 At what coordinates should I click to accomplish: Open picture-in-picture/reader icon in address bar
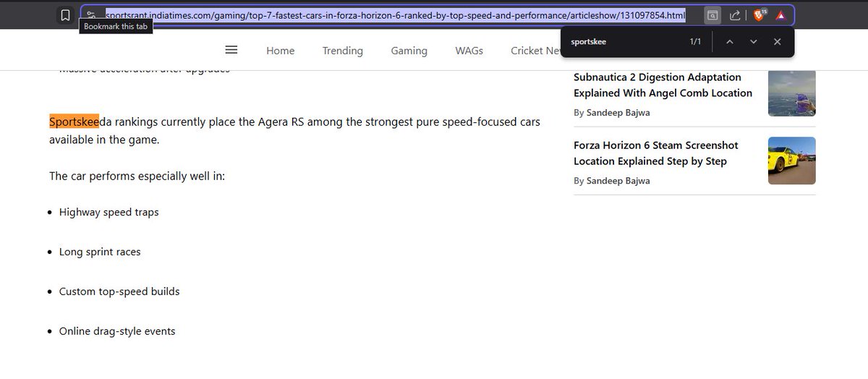point(712,15)
